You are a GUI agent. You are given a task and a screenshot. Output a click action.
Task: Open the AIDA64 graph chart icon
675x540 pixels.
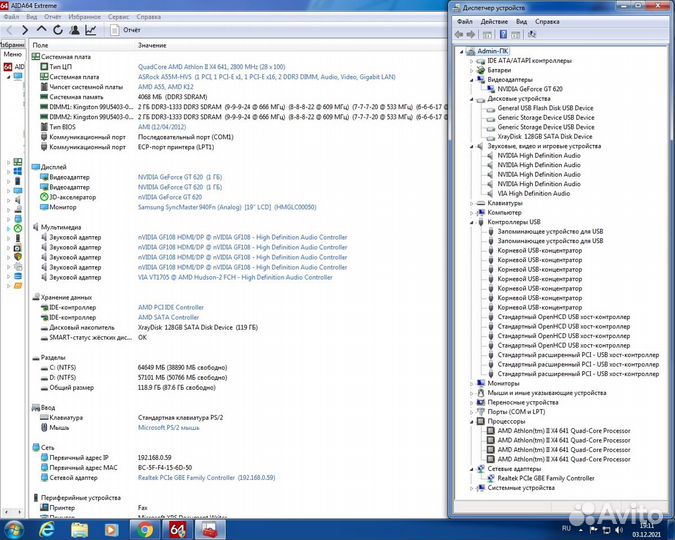[x=91, y=30]
